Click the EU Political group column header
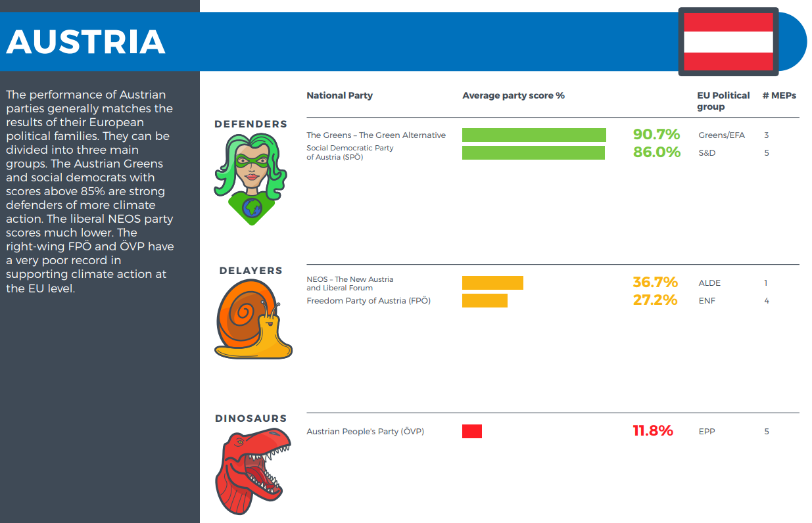 coord(723,101)
